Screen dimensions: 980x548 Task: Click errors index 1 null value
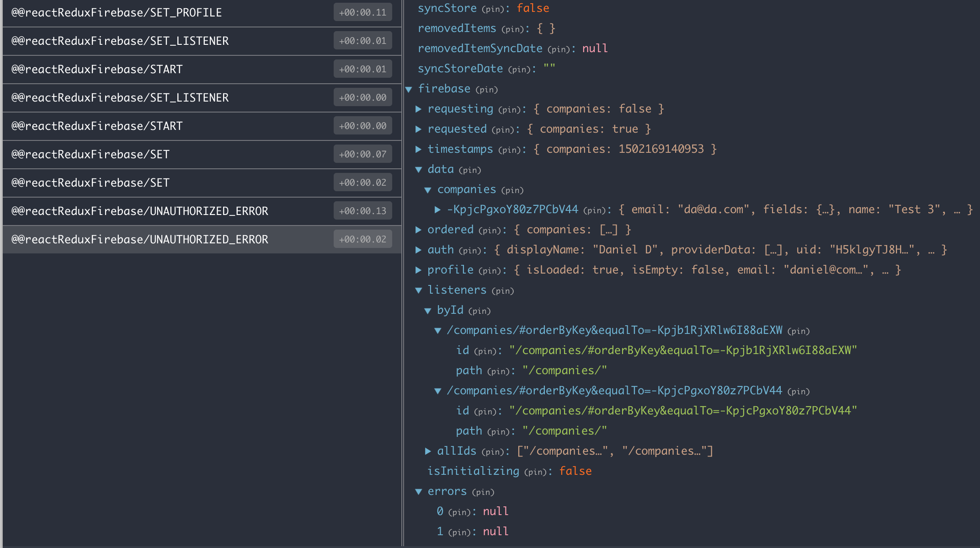click(x=496, y=532)
